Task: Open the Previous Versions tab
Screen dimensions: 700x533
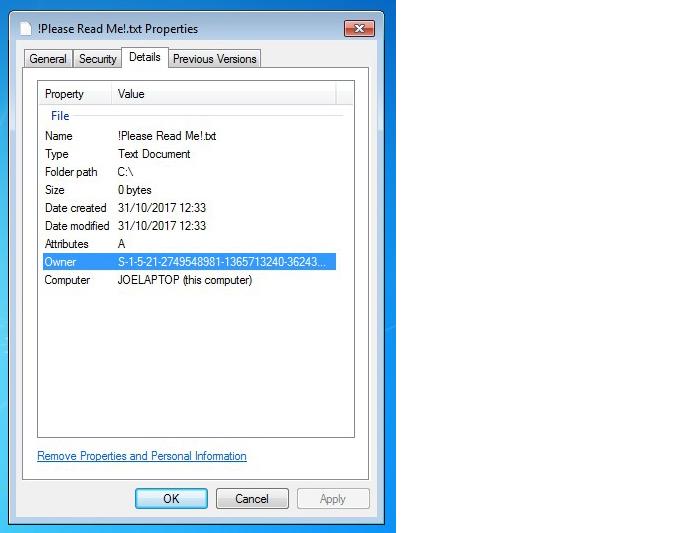Action: pyautogui.click(x=214, y=59)
